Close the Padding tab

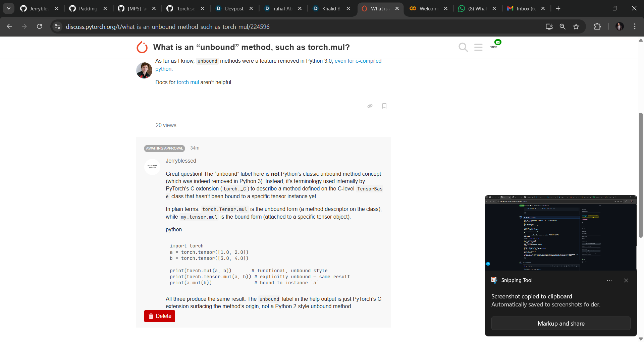tap(105, 8)
